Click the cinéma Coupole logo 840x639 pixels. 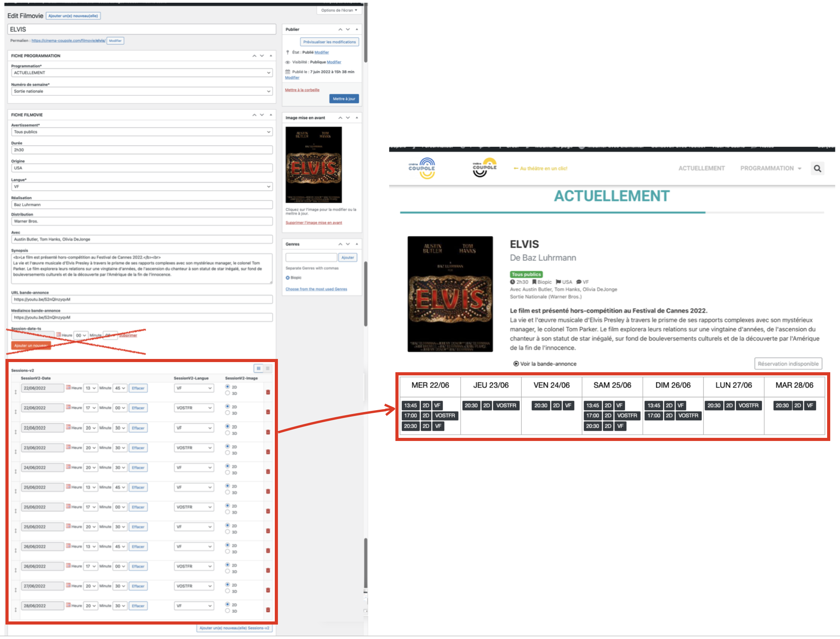422,168
